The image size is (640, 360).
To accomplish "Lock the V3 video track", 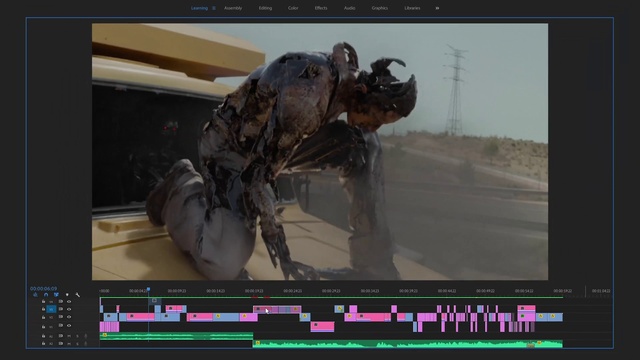I will click(43, 309).
